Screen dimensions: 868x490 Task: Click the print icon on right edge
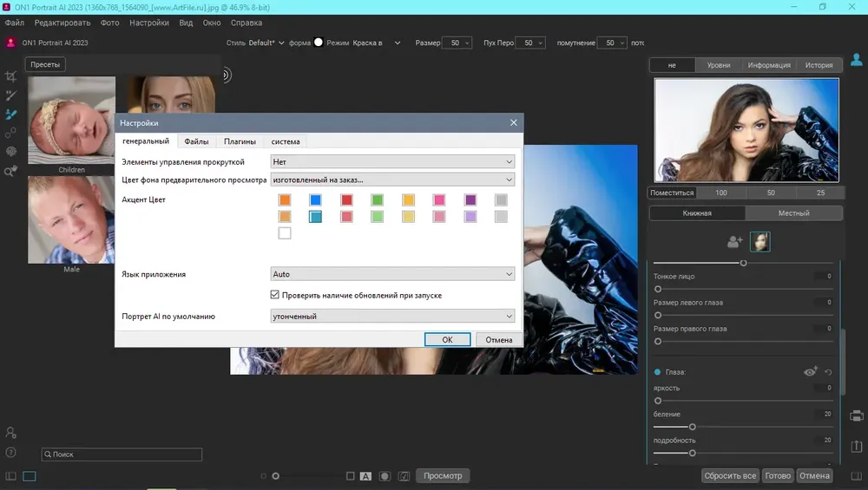pyautogui.click(x=856, y=415)
